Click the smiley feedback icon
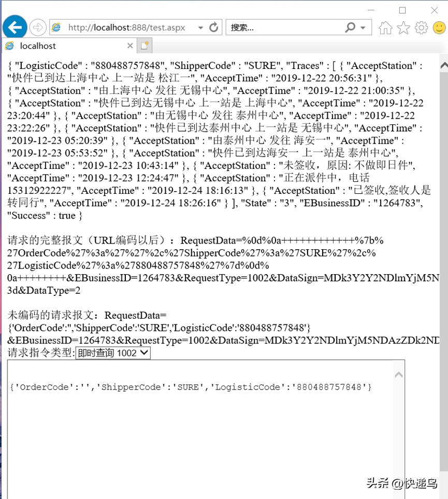This screenshot has height=499, width=448. click(x=438, y=27)
